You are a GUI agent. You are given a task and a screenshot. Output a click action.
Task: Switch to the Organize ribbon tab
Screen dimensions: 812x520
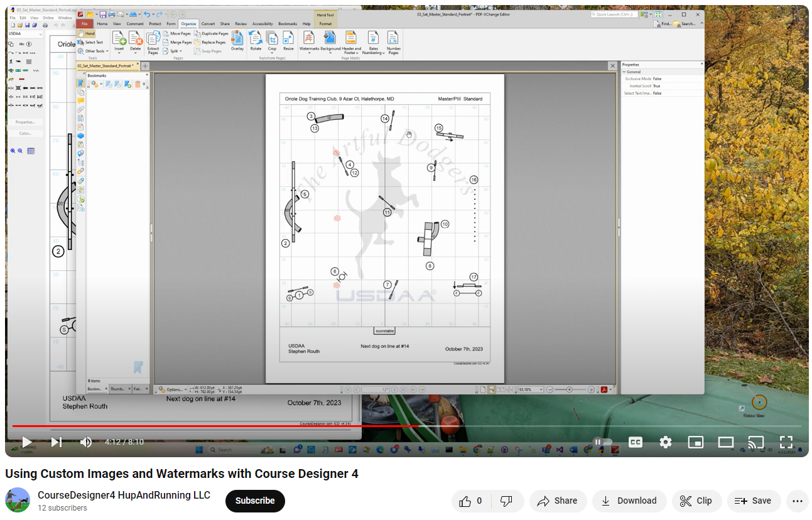(188, 23)
